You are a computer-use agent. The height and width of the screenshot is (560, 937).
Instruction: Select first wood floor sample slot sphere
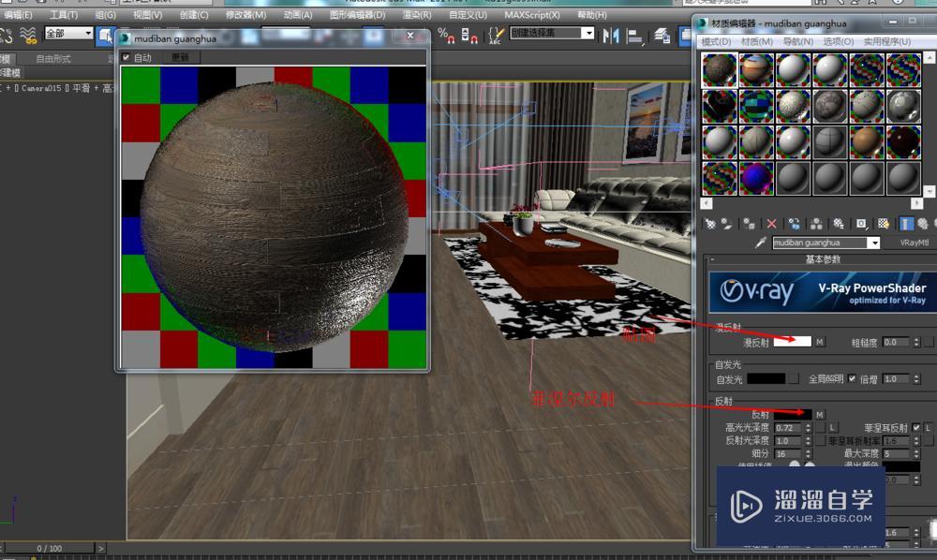click(719, 70)
